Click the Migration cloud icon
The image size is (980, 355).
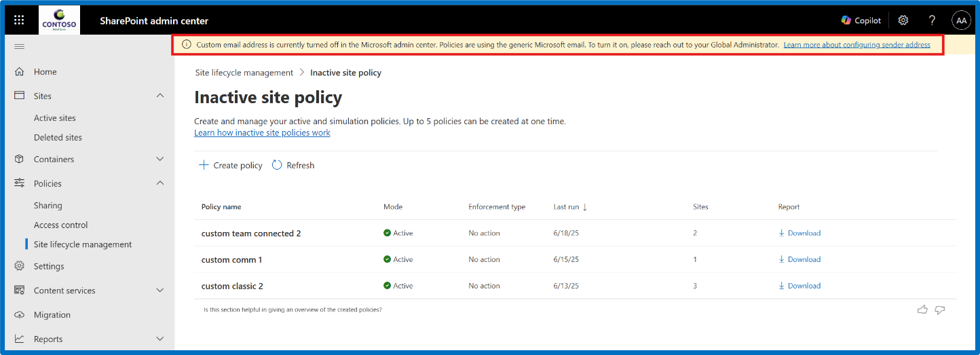coord(19,314)
